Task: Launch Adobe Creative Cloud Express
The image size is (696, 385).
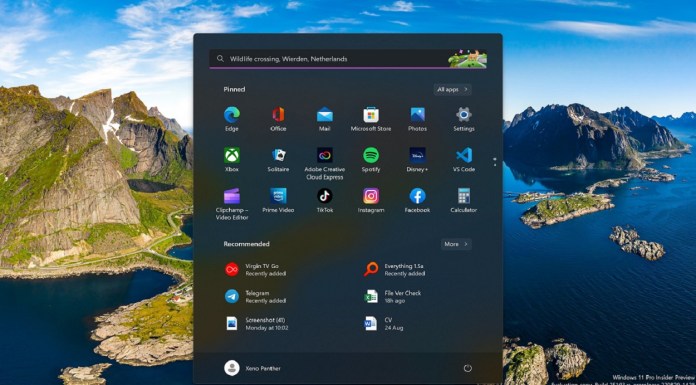Action: click(324, 163)
